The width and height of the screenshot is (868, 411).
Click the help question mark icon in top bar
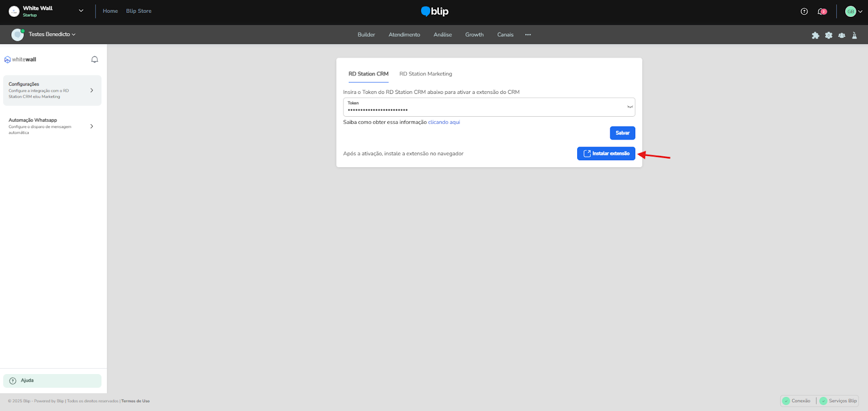coord(804,11)
